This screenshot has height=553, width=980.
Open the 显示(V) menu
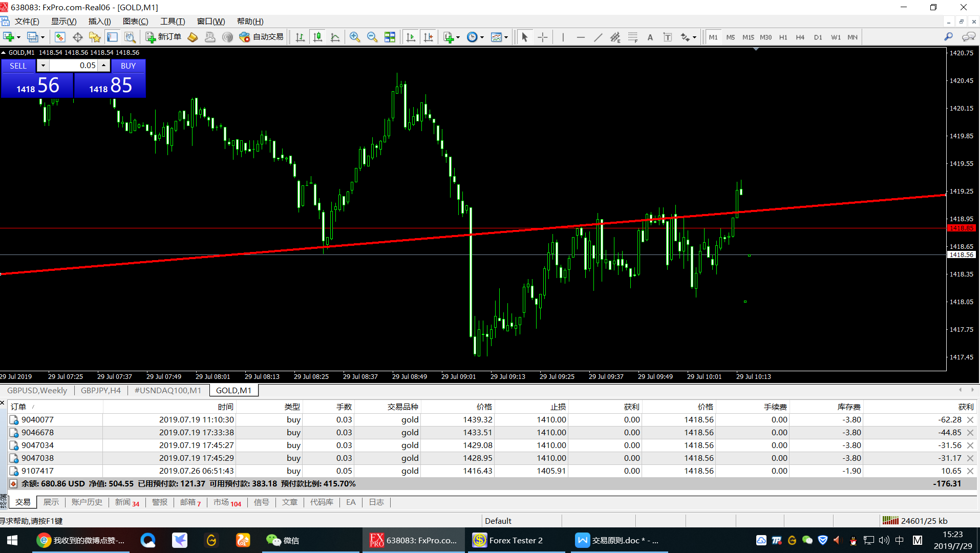click(x=63, y=21)
